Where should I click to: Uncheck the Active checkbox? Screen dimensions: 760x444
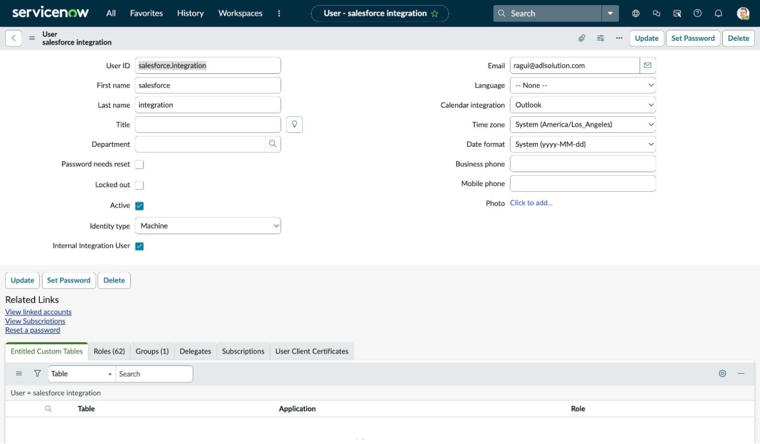click(140, 206)
